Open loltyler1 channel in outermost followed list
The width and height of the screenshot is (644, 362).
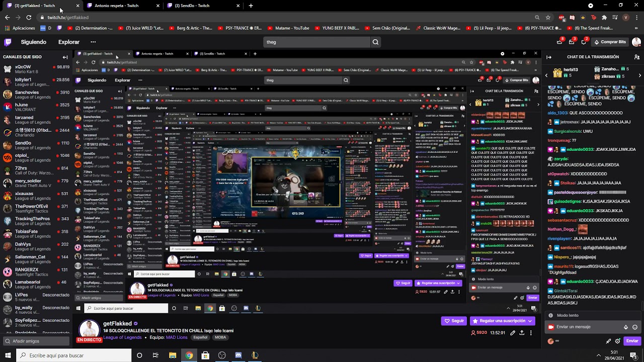(x=35, y=82)
